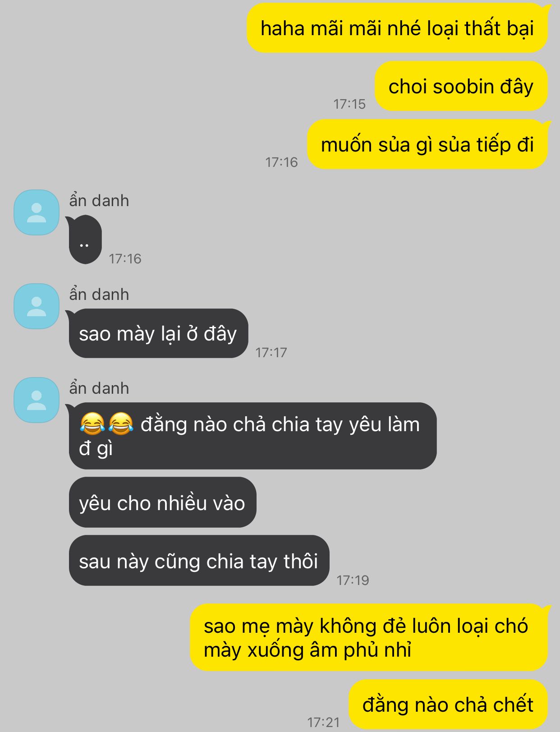This screenshot has width=560, height=732.
Task: Tap first laughing emoji in gray bubble
Action: click(x=92, y=424)
